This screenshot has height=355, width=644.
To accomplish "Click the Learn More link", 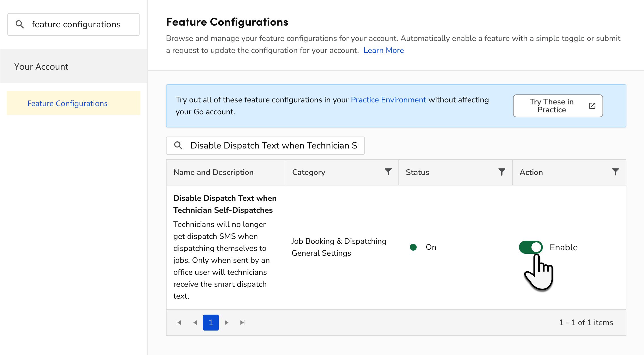I will [384, 50].
